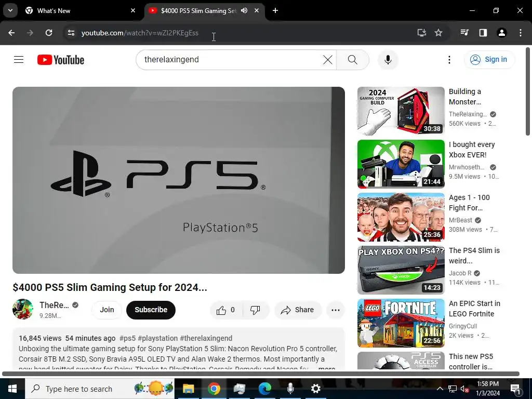The image size is (532, 399).
Task: Open File Explorer from the taskbar
Action: tap(188, 389)
